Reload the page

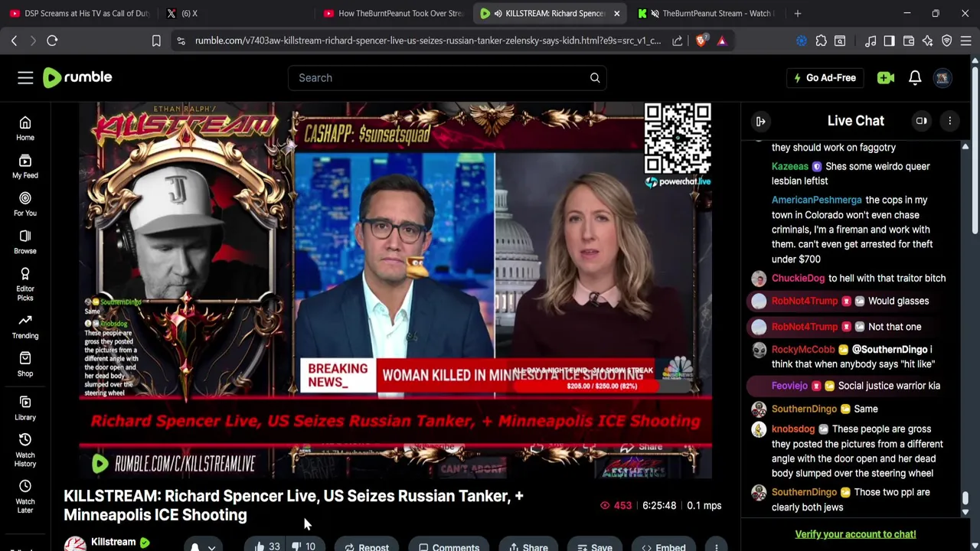click(x=52, y=41)
